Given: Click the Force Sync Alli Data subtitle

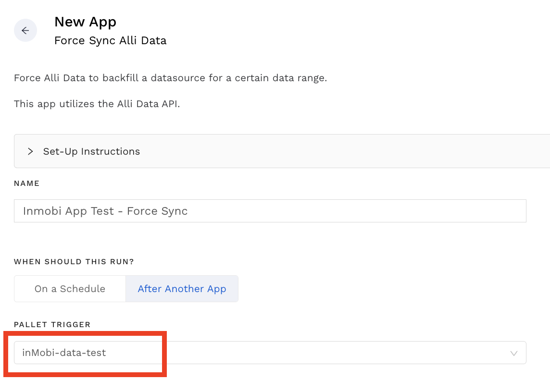Looking at the screenshot, I should 110,40.
